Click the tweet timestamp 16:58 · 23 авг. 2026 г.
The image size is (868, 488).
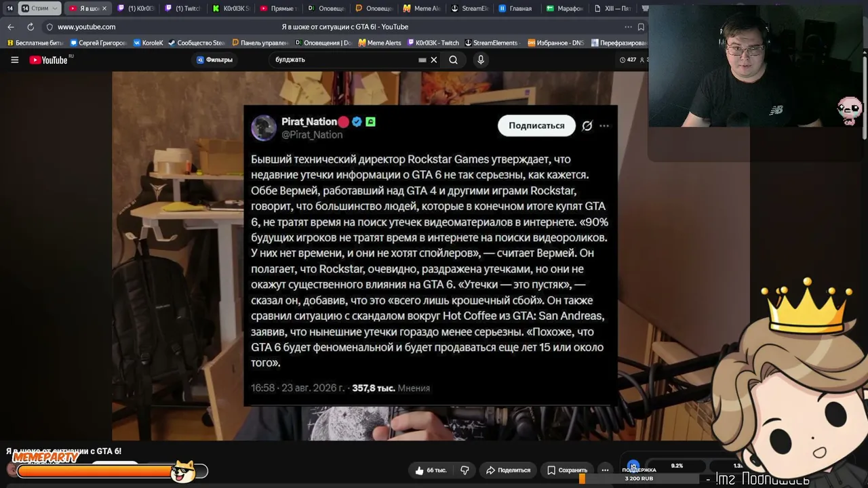point(298,388)
